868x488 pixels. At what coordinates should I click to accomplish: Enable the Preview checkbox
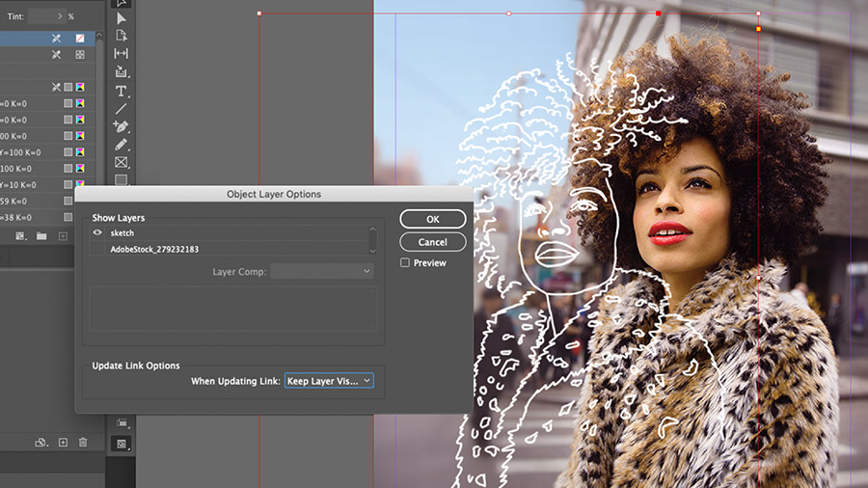pyautogui.click(x=405, y=263)
